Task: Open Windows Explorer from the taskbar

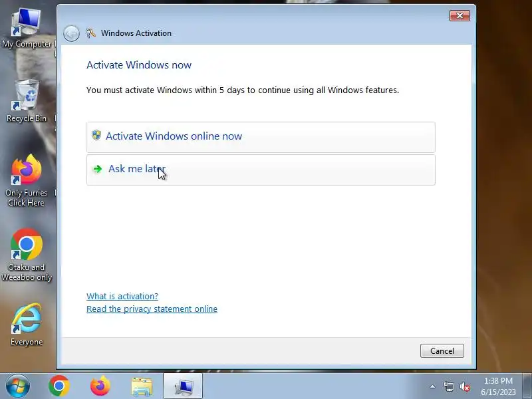Action: click(142, 386)
